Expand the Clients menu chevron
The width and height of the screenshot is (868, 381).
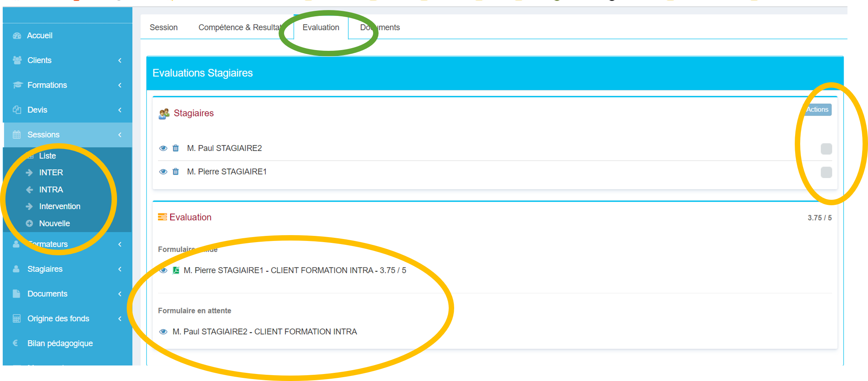120,61
